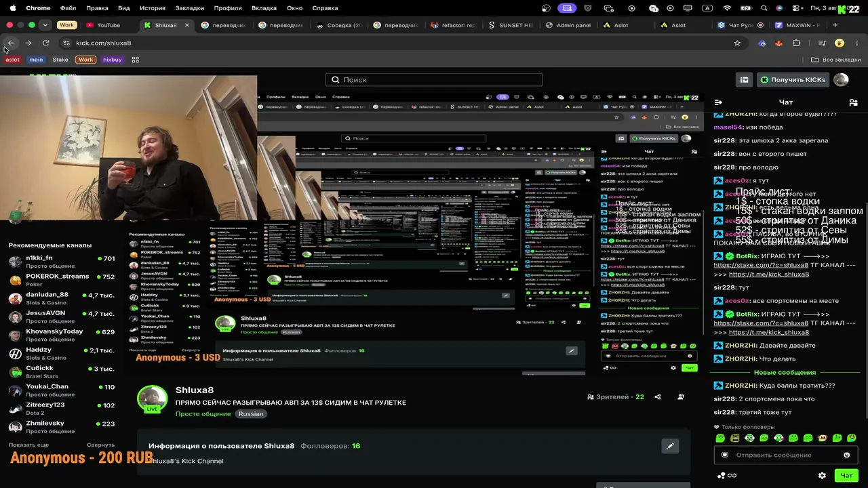Click the Получить KICKs button
The image size is (868, 488).
[793, 79]
